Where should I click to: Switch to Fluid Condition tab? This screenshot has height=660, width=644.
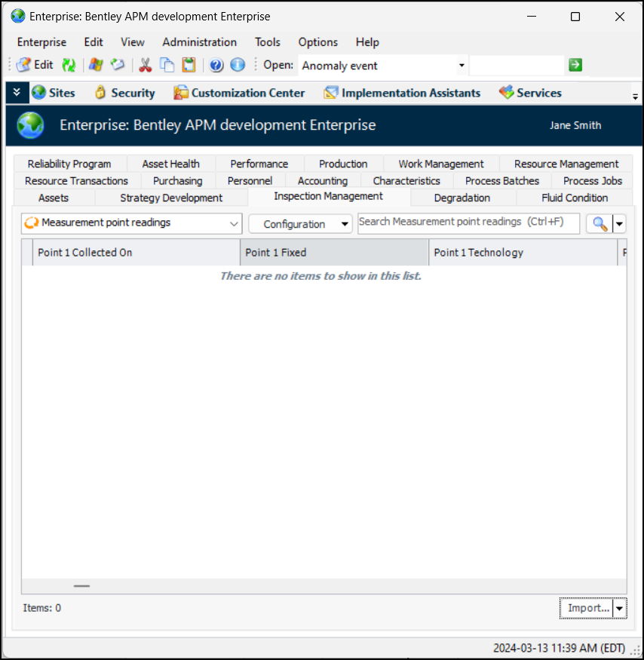pos(575,198)
